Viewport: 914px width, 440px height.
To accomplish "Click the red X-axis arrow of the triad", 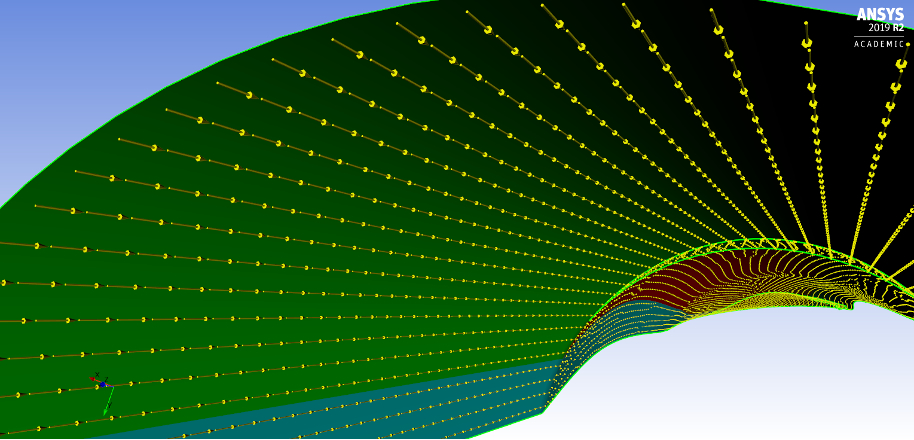I will point(95,380).
